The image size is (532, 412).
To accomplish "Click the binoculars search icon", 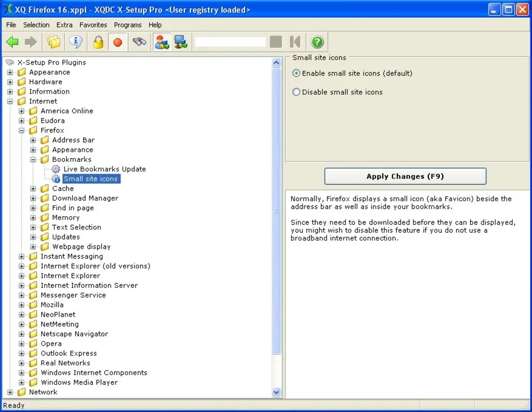I will (140, 42).
